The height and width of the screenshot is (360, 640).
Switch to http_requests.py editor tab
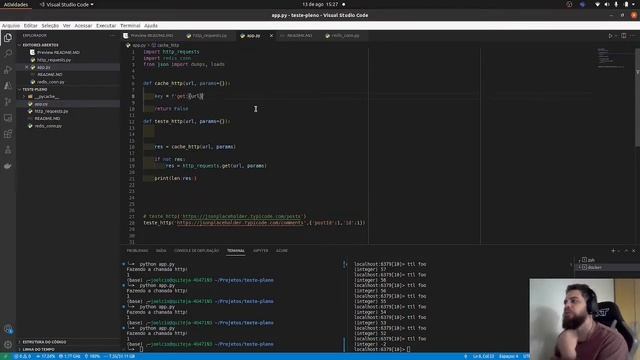coord(209,36)
